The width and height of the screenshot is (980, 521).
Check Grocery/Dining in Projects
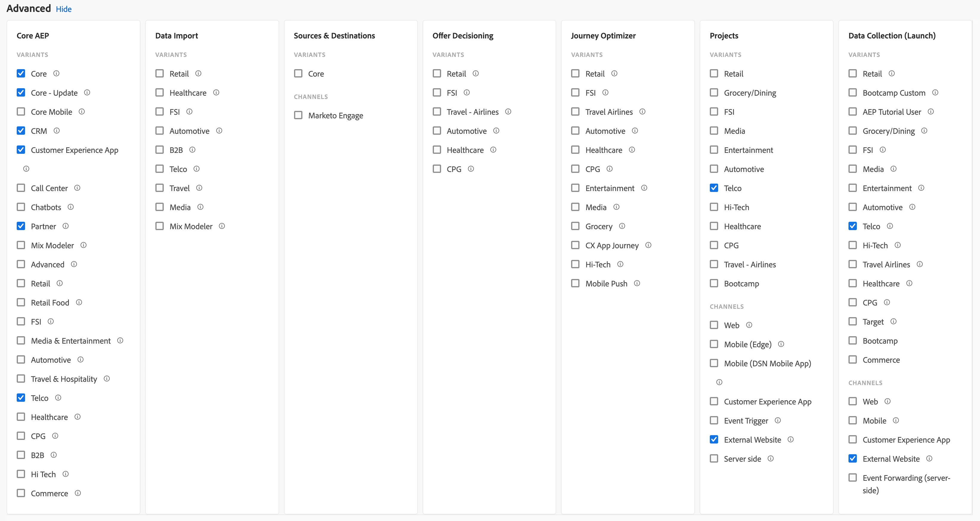(714, 92)
